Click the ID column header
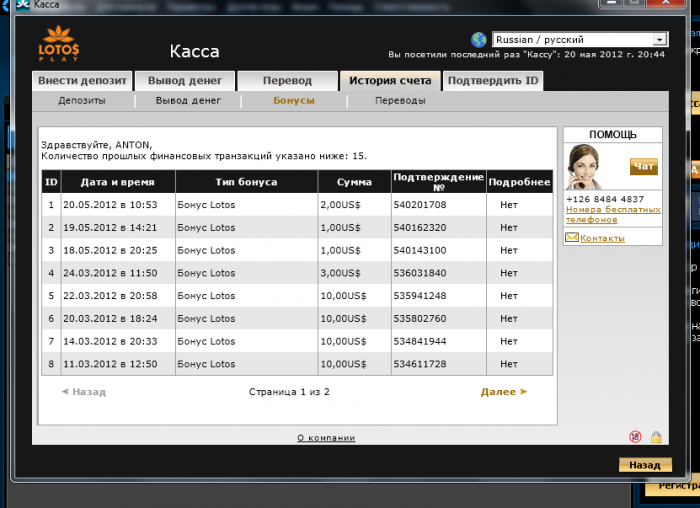Viewport: 700px width, 508px height. click(51, 182)
